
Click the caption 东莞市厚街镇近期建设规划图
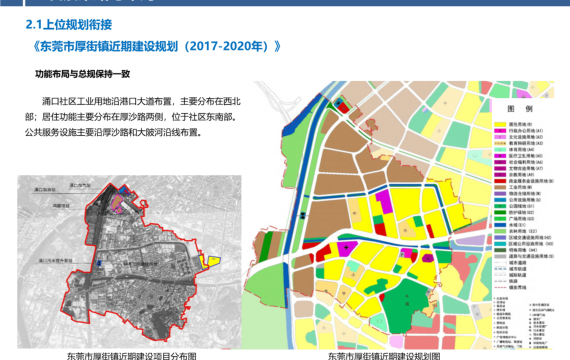click(x=384, y=356)
